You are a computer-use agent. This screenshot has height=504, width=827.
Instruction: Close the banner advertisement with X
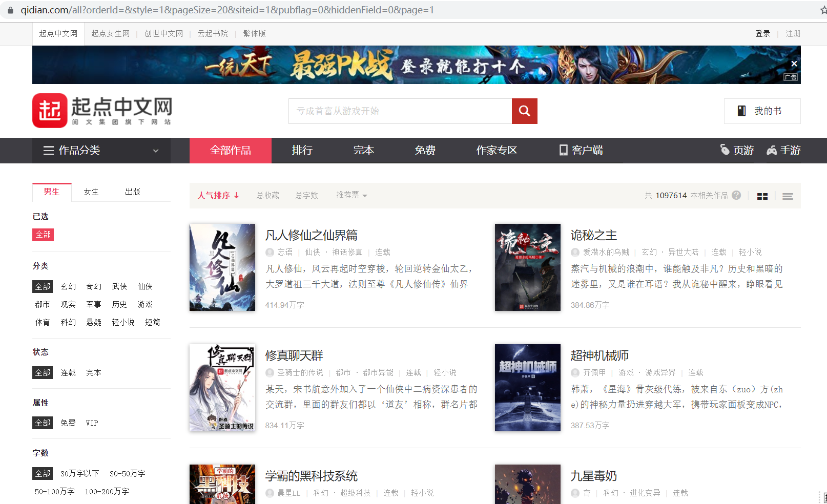tap(794, 64)
